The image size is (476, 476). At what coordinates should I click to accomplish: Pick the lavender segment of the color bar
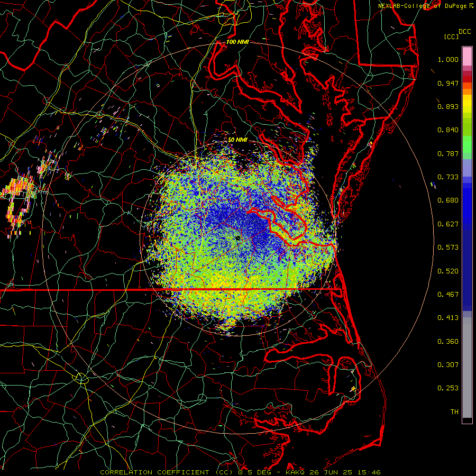click(x=467, y=168)
